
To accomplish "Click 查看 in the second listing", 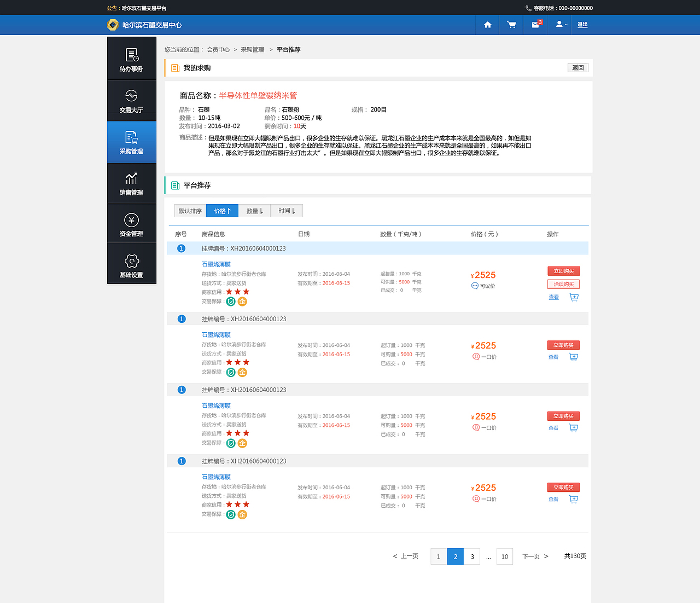I will click(553, 357).
